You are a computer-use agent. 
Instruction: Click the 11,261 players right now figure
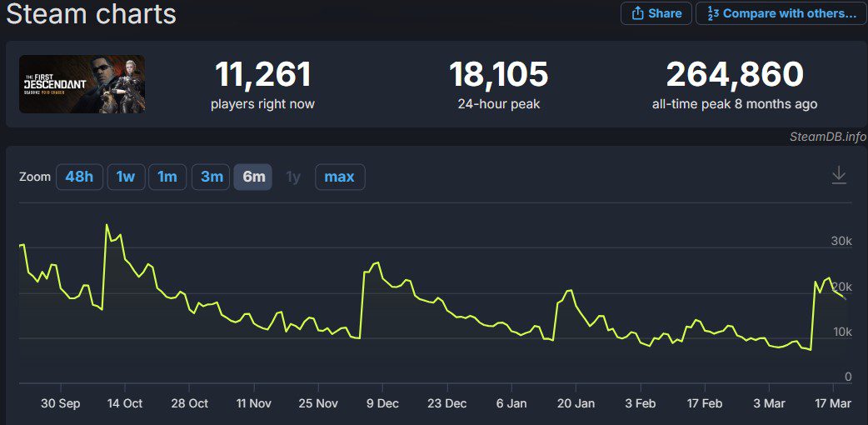coord(263,75)
